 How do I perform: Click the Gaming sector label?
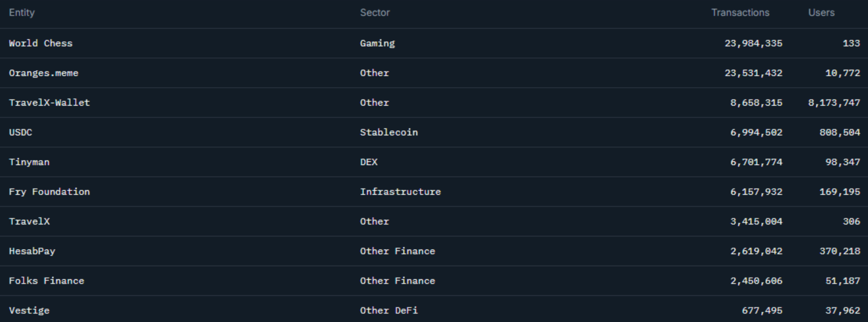(377, 43)
